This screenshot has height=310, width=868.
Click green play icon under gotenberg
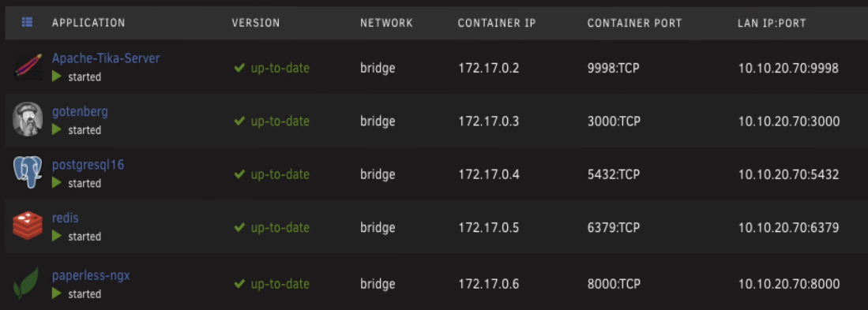56,130
